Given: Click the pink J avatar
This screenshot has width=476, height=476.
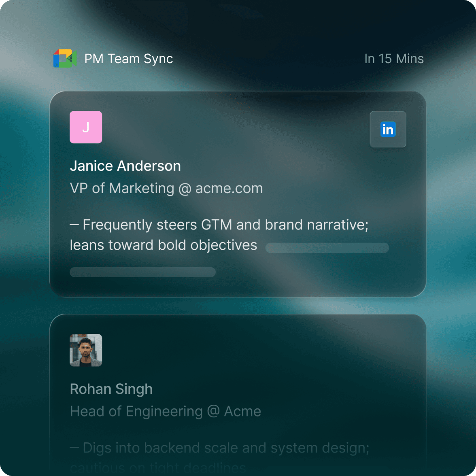Looking at the screenshot, I should [x=86, y=127].
